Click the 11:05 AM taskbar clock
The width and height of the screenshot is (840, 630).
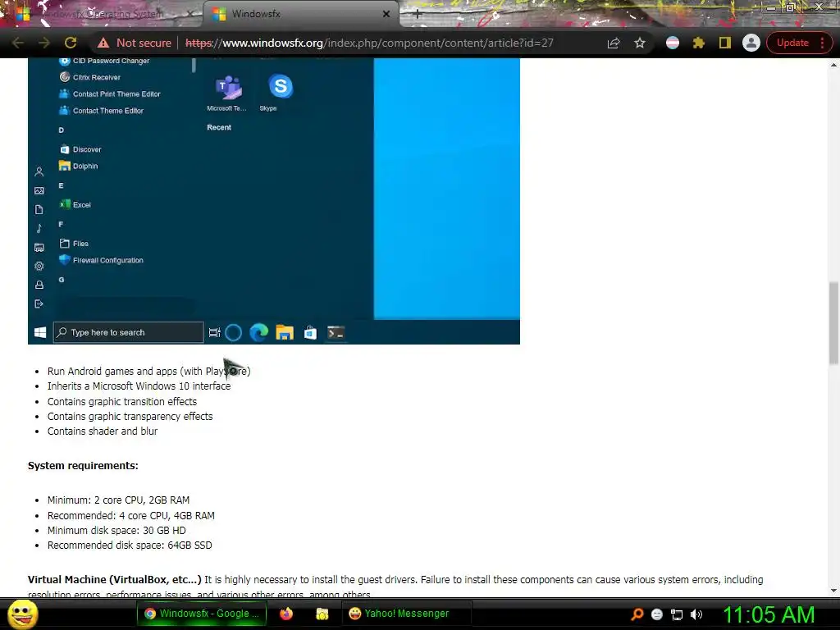[769, 614]
